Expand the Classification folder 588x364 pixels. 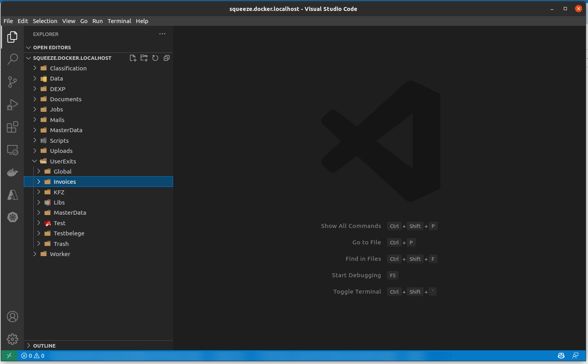[99, 68]
